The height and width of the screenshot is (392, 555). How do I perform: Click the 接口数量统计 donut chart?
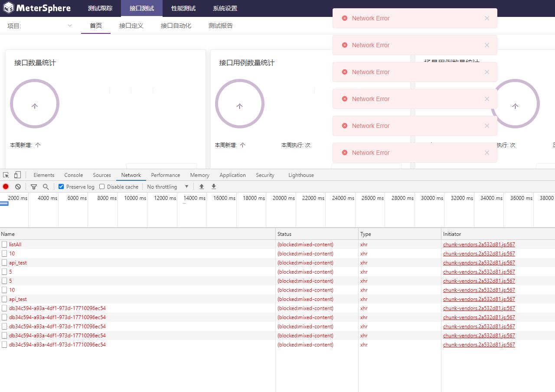[35, 104]
